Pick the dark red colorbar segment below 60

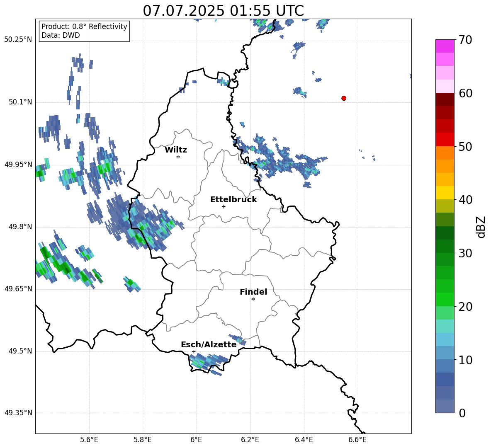pos(445,99)
